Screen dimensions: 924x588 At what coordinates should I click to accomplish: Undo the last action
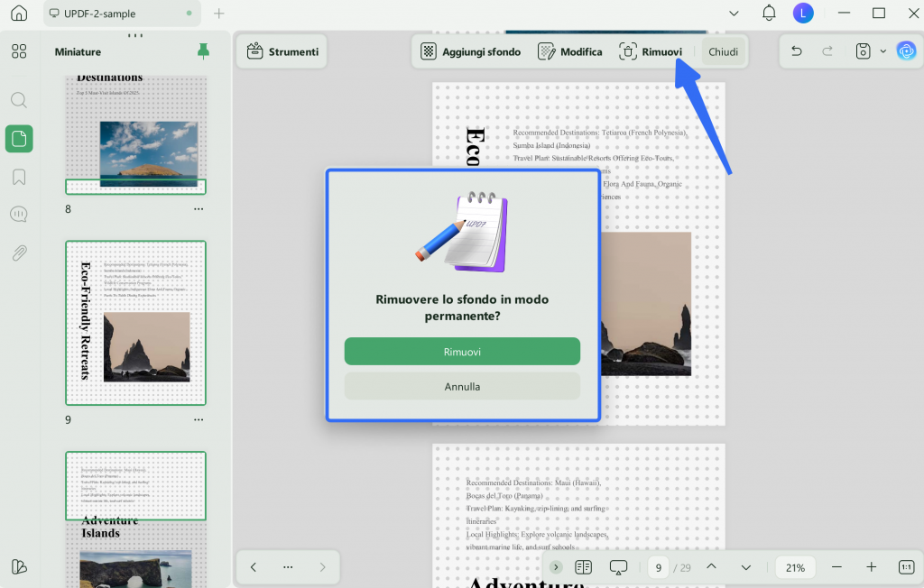click(x=796, y=51)
